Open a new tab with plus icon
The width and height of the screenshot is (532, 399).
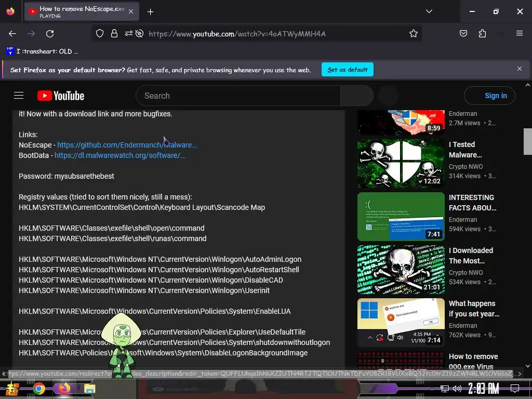coord(150,12)
